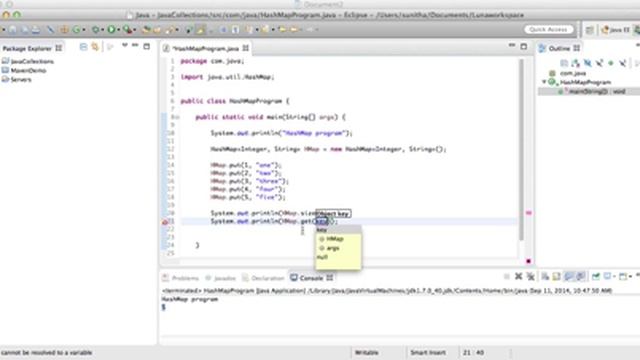Toggle Link with Editor in Package Explorer
Screen dimensions: 640x360
pyautogui.click(x=95, y=47)
